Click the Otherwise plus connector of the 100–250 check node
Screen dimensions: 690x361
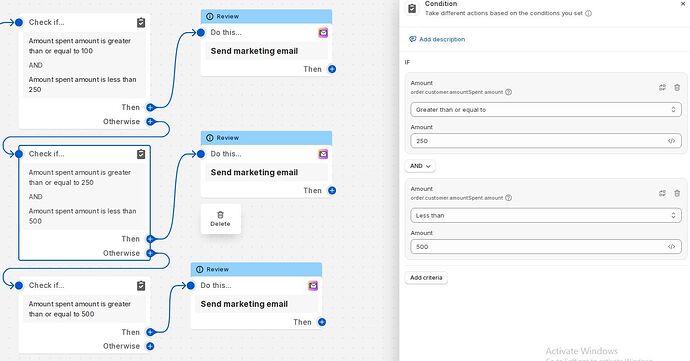(150, 122)
